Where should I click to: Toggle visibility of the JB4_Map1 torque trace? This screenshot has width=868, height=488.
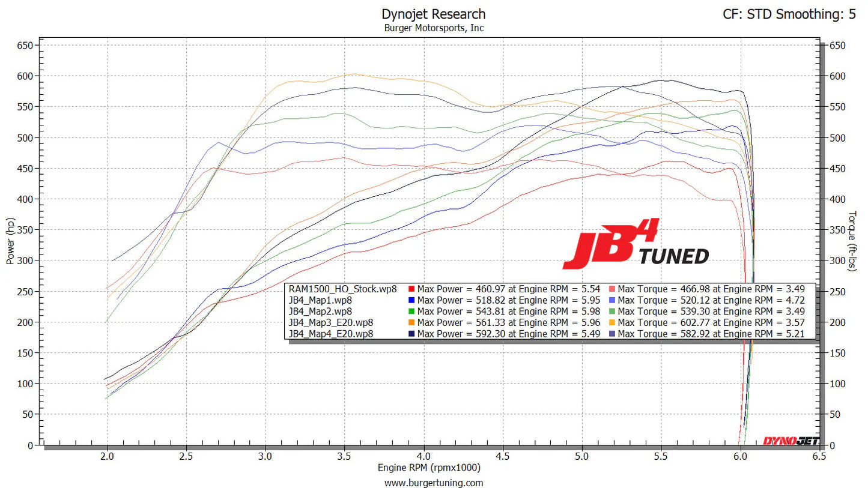[613, 300]
